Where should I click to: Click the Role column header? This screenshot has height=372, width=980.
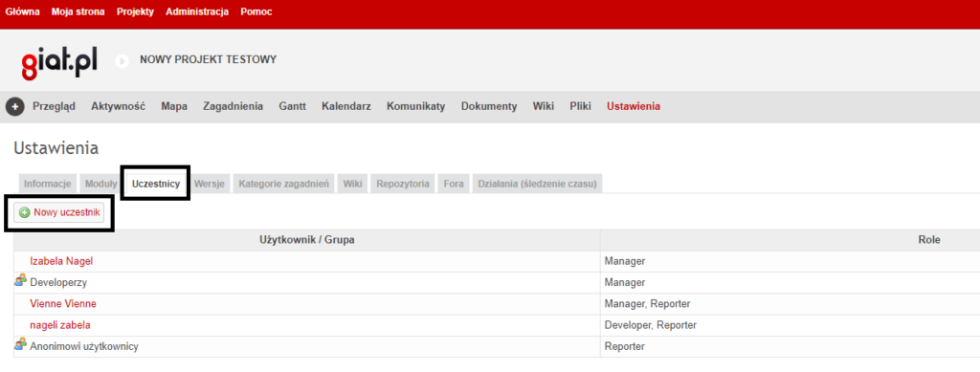tap(928, 240)
